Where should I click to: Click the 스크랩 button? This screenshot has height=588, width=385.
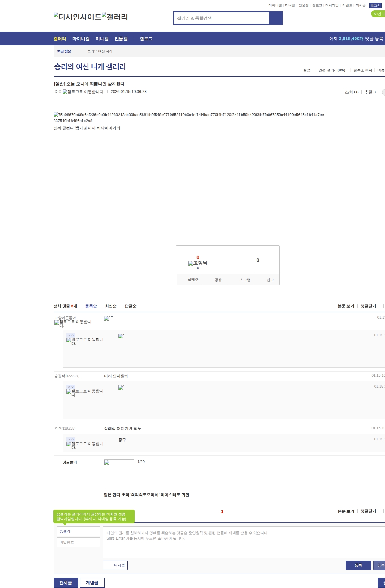241,279
